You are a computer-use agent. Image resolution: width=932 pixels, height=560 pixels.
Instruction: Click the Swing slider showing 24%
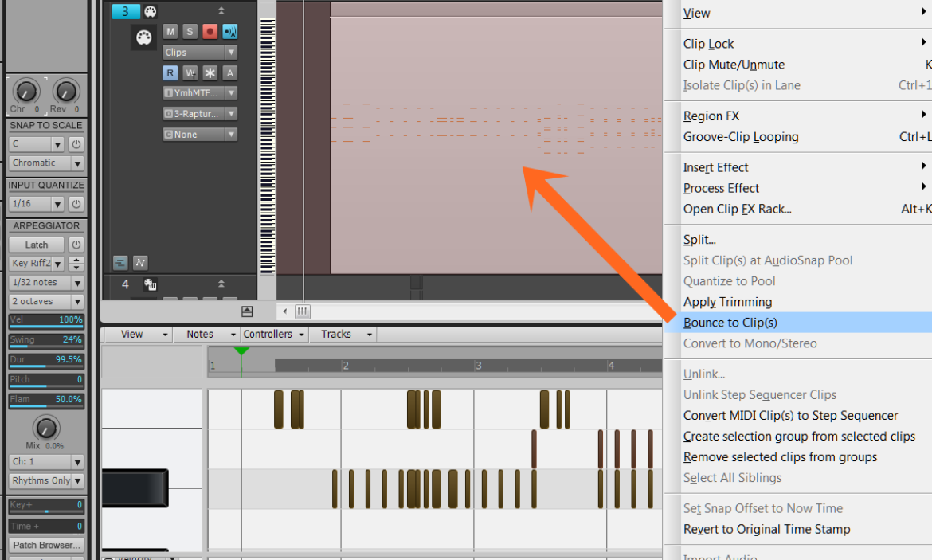point(46,340)
